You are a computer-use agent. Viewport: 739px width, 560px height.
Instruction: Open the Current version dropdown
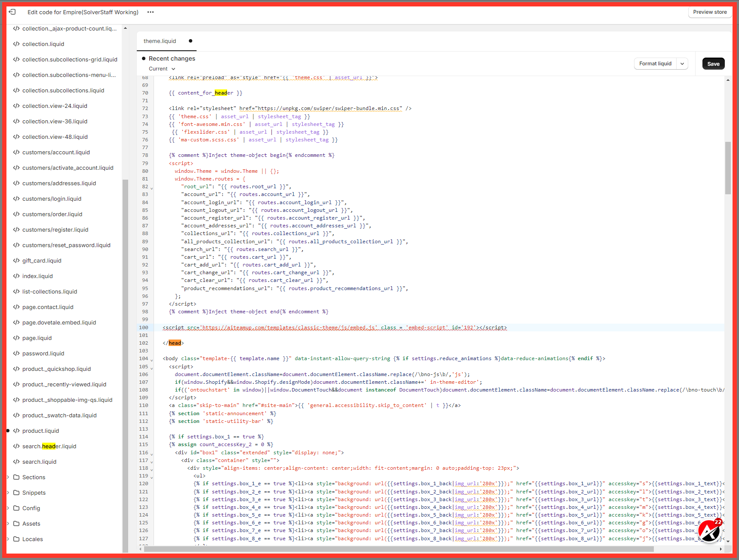(162, 69)
